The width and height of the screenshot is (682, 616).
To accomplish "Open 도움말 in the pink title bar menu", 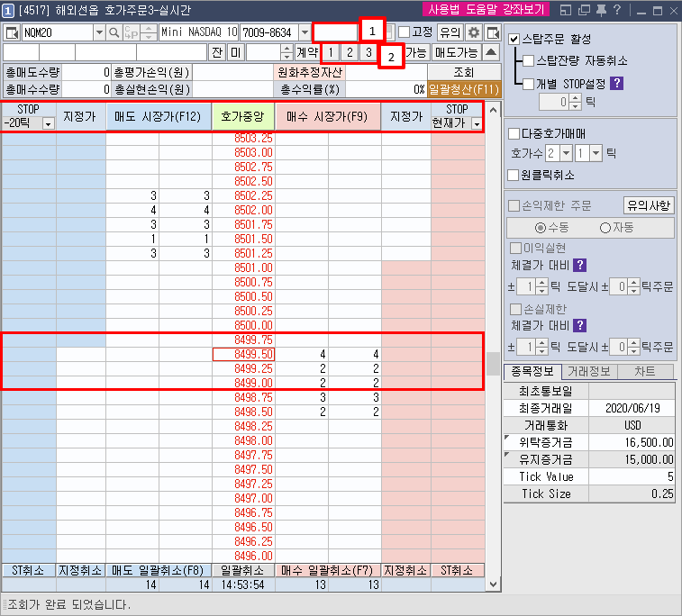I will click(481, 10).
